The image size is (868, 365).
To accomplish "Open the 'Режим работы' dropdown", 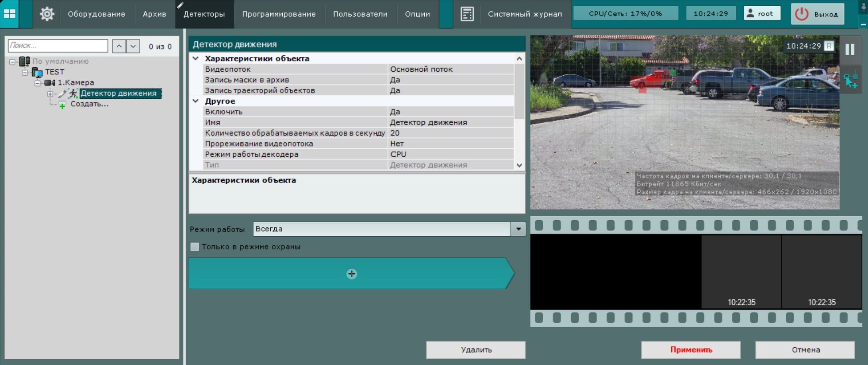I will (x=518, y=229).
